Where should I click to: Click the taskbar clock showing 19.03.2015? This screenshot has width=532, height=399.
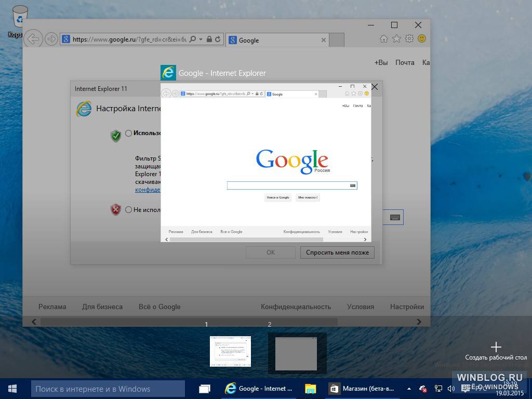tap(510, 389)
